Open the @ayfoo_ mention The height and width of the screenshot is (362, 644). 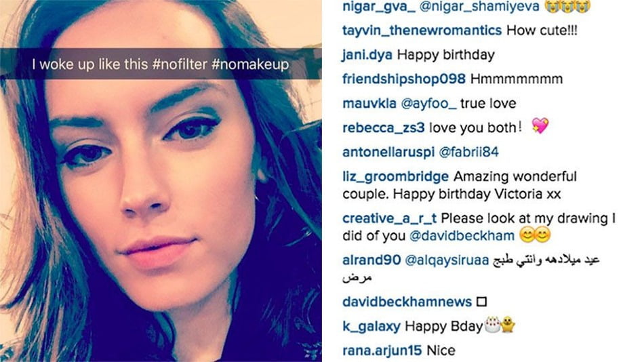coord(430,104)
